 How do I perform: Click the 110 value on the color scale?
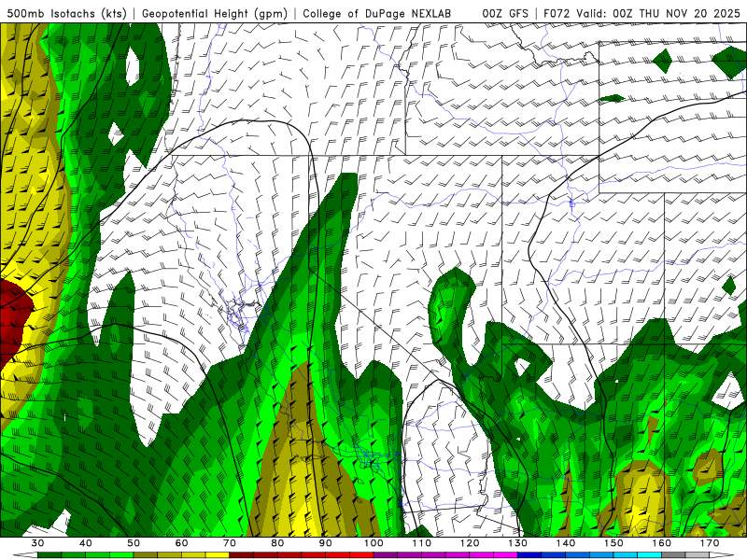(x=421, y=543)
